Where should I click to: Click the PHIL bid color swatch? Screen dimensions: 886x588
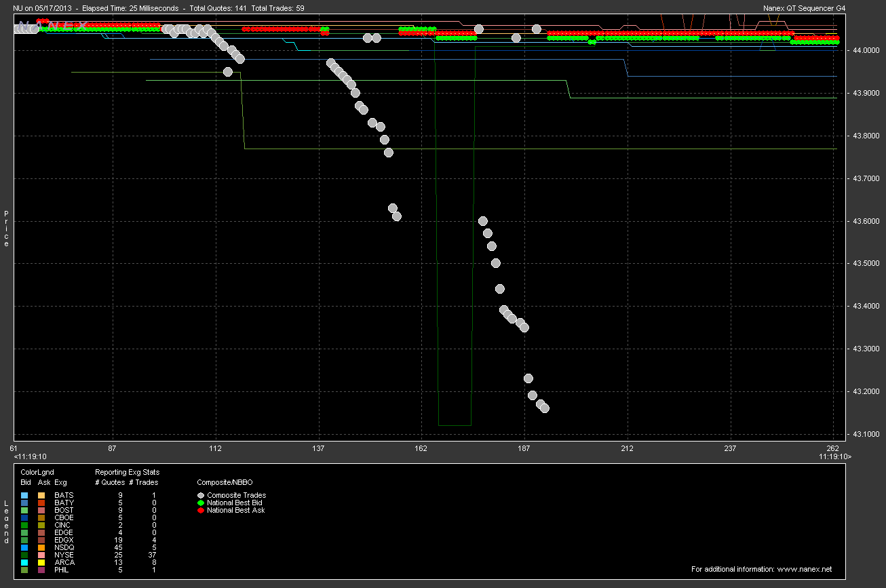24,570
